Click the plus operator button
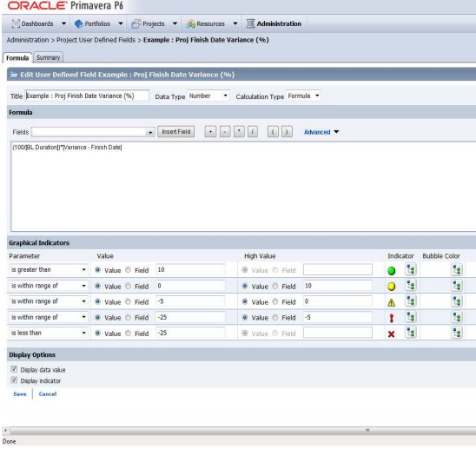 pos(210,132)
